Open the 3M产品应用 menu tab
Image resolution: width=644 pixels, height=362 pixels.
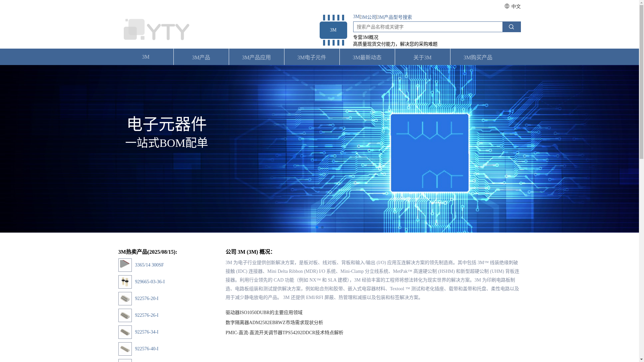(256, 57)
